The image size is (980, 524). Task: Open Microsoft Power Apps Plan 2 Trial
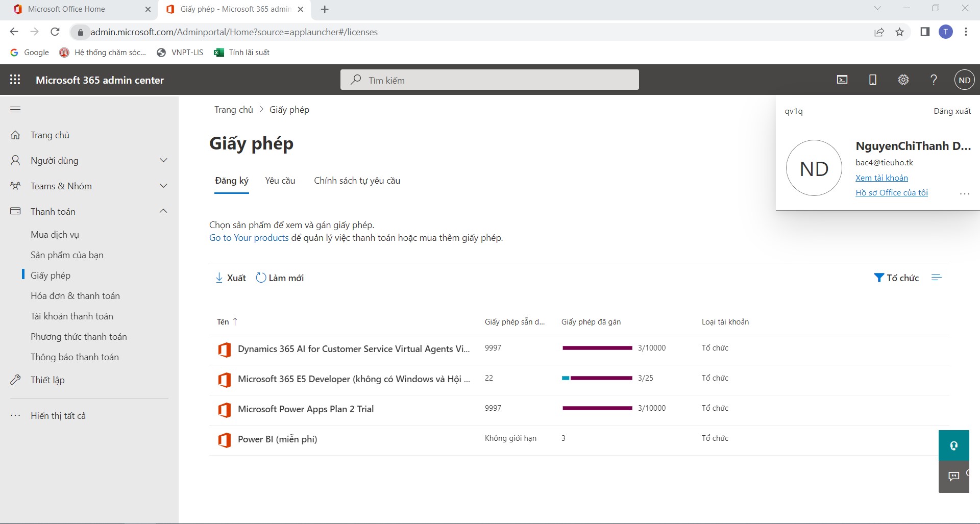click(x=306, y=409)
